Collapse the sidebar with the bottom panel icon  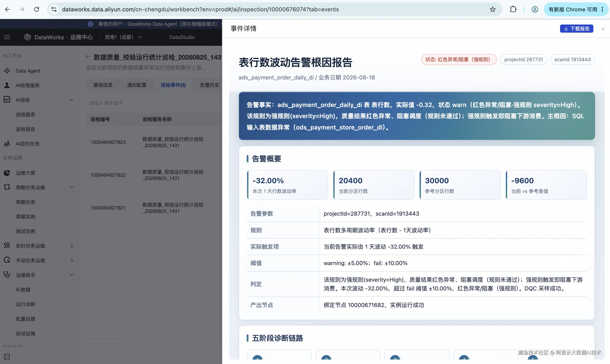pyautogui.click(x=7, y=357)
